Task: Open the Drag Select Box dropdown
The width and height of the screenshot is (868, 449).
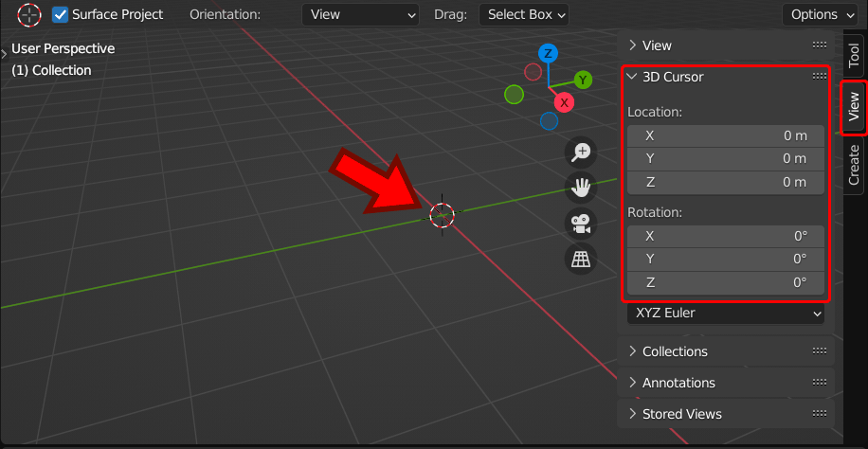Action: [x=524, y=14]
